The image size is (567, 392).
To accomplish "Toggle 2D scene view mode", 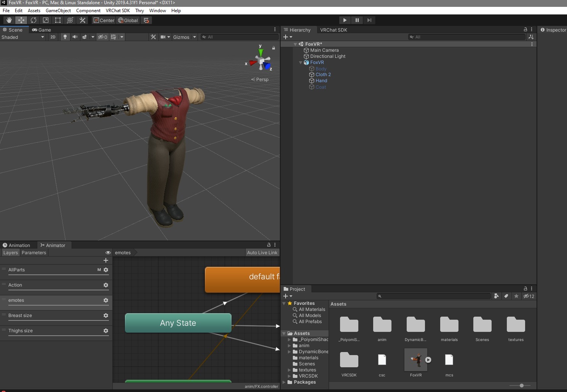I will point(53,37).
